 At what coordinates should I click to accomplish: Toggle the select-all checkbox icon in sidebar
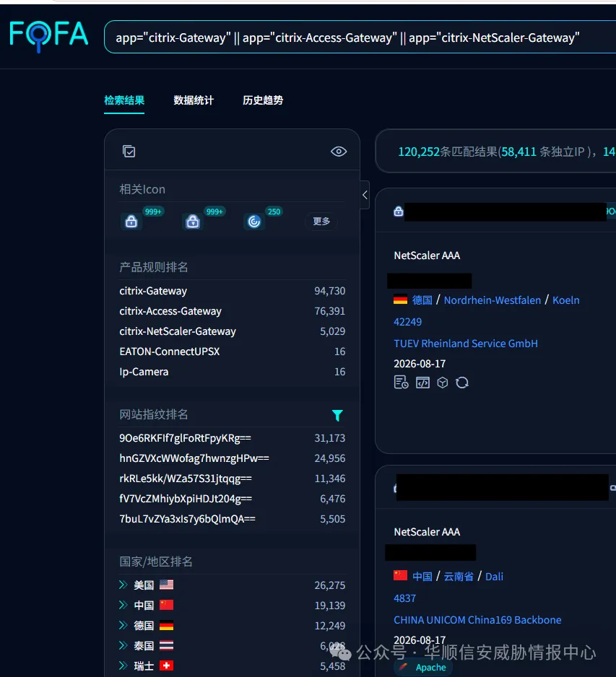click(129, 152)
